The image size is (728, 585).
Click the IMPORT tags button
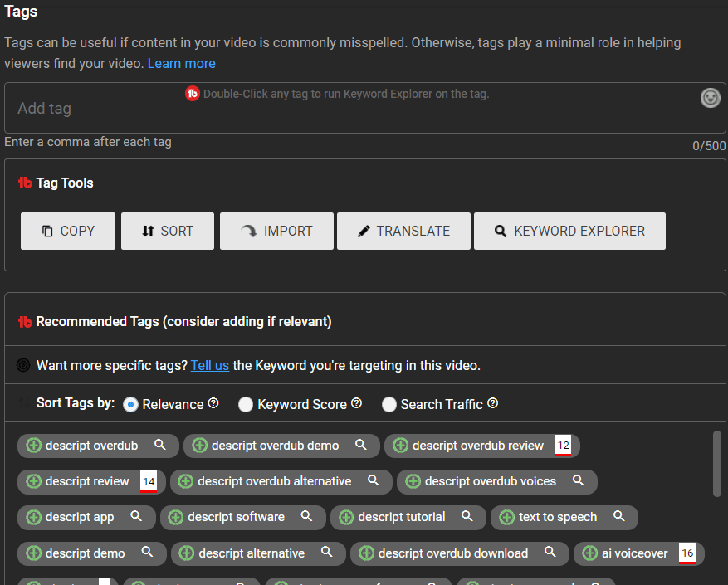click(x=276, y=231)
